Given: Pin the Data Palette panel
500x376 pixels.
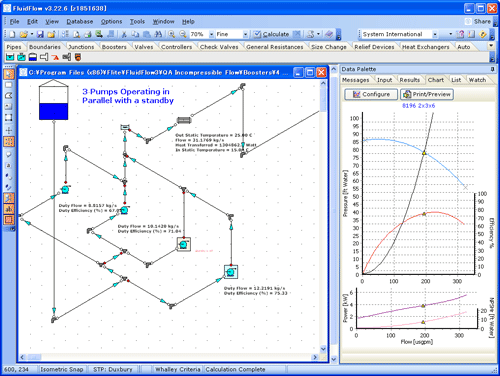Looking at the screenshot, I should click(x=493, y=69).
